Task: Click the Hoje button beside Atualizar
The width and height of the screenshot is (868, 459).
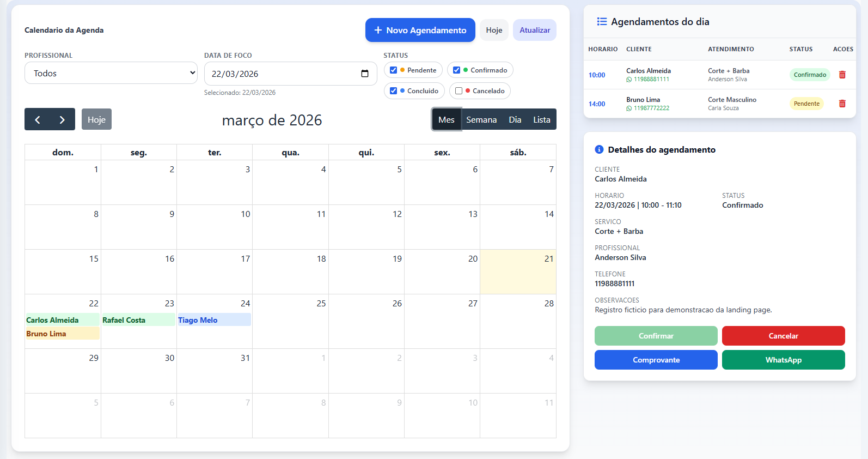Action: click(494, 30)
